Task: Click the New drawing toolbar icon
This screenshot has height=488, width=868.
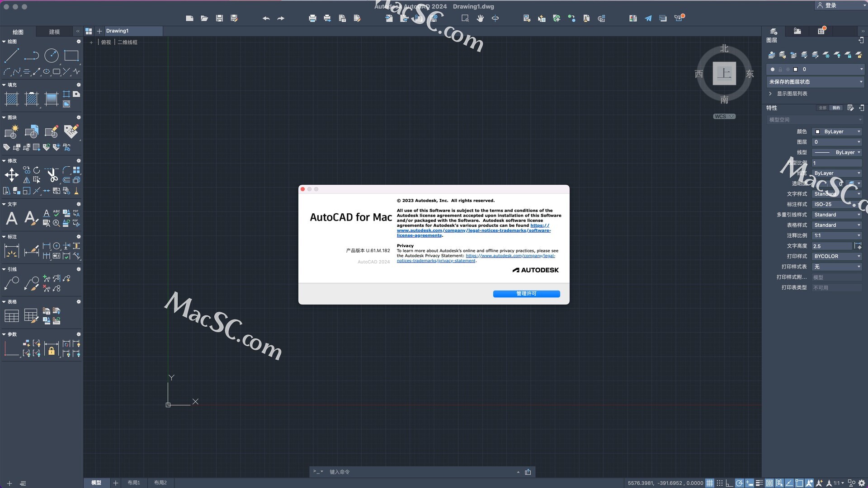Action: click(x=189, y=19)
